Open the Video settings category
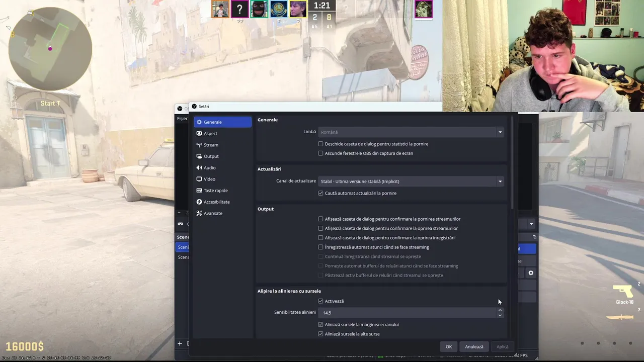644x362 pixels. coord(222,179)
